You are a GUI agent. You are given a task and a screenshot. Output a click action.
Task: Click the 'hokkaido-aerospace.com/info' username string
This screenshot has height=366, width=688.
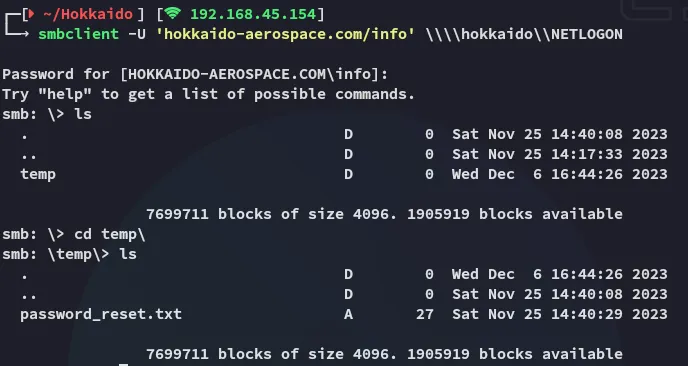286,34
